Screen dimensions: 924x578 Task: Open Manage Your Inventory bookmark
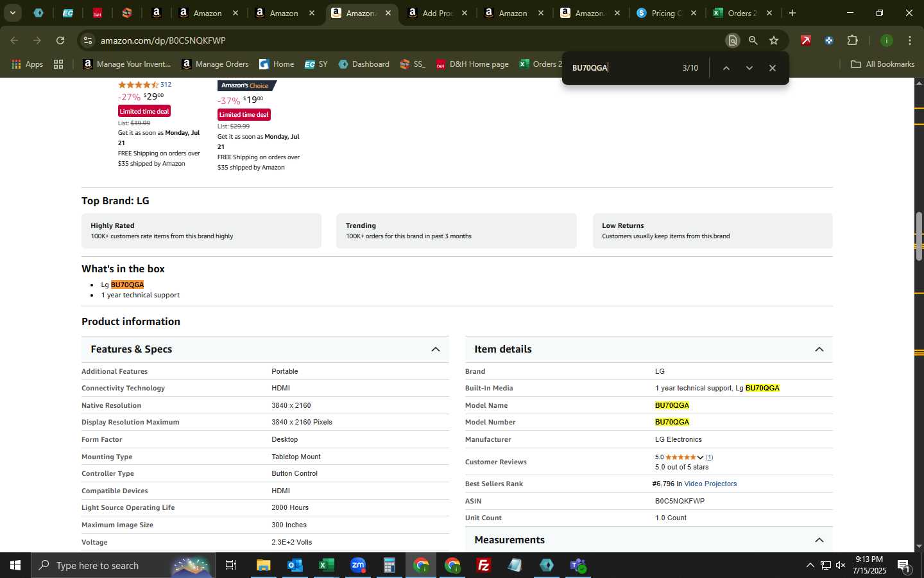click(126, 64)
